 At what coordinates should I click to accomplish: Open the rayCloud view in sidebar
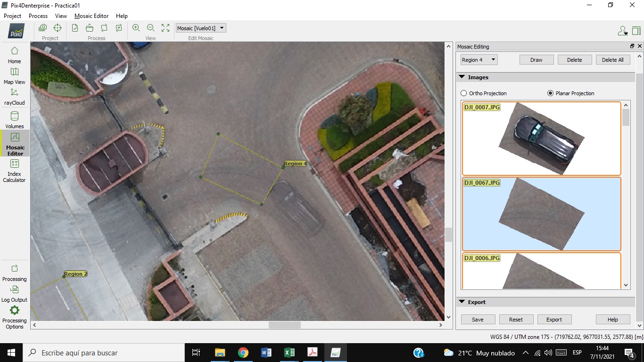tap(14, 96)
